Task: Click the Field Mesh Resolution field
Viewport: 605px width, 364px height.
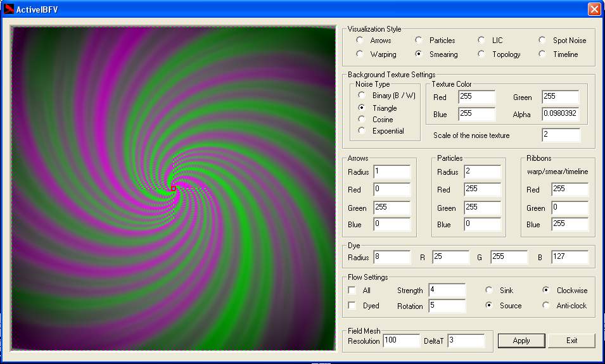Action: [401, 341]
